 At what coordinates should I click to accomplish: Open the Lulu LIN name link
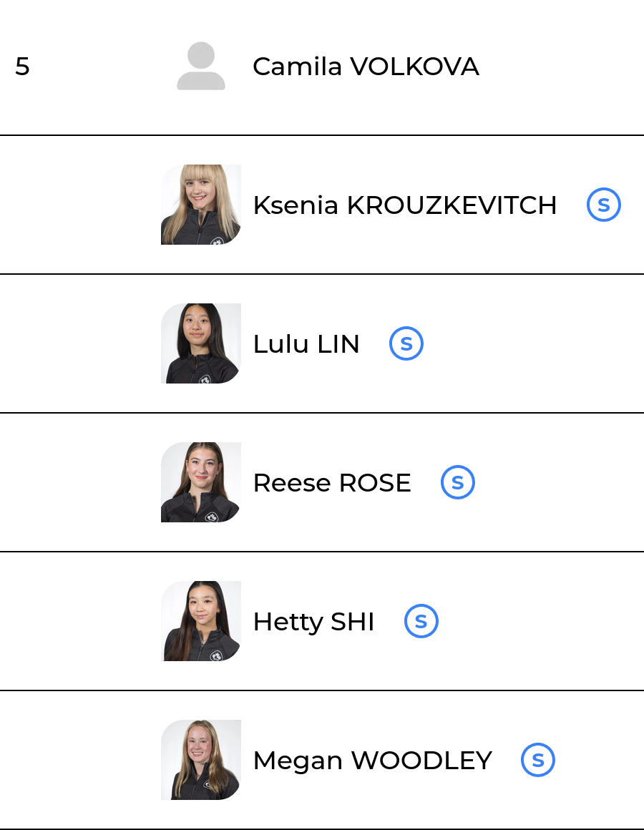point(306,344)
